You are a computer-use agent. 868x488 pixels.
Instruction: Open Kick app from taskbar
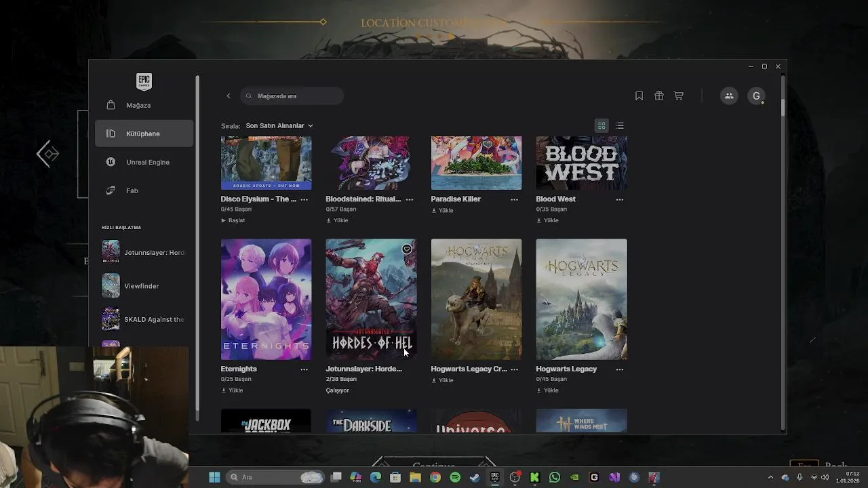(x=534, y=477)
